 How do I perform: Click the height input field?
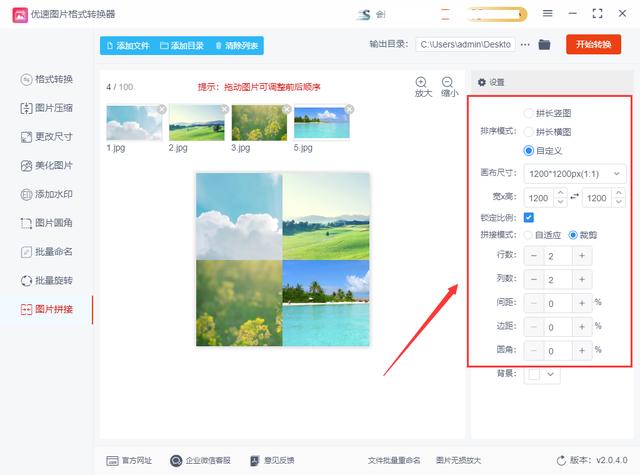pos(597,198)
